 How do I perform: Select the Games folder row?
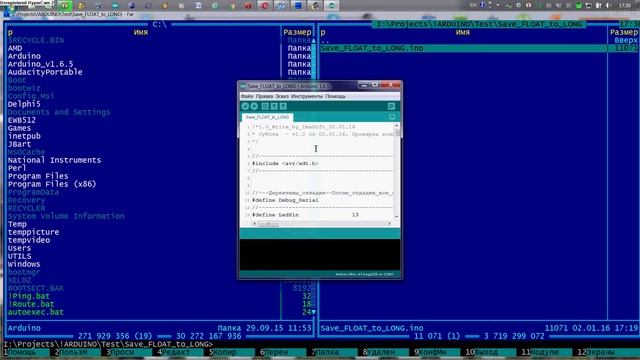tap(19, 128)
